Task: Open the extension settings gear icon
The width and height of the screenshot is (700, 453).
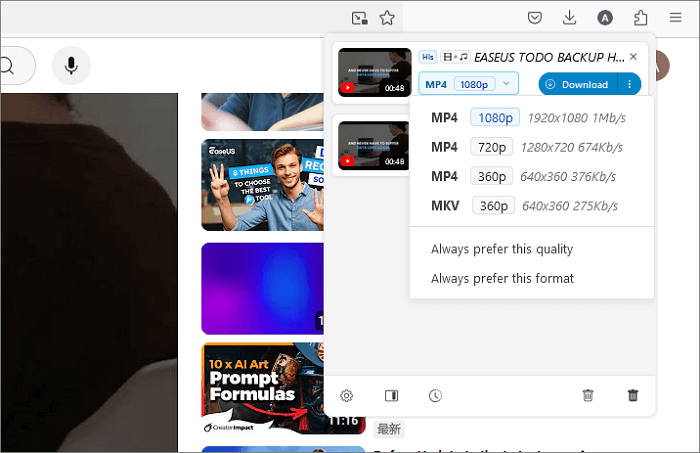Action: 347,396
